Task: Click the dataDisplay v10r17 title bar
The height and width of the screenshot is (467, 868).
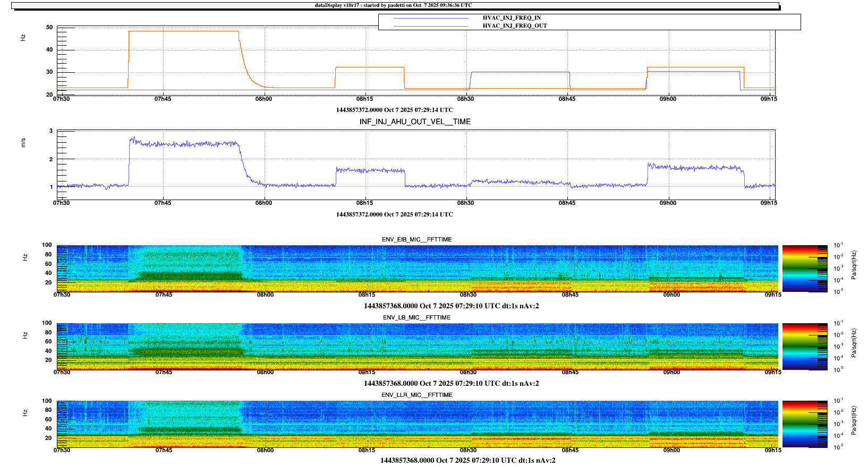Action: coord(393,5)
